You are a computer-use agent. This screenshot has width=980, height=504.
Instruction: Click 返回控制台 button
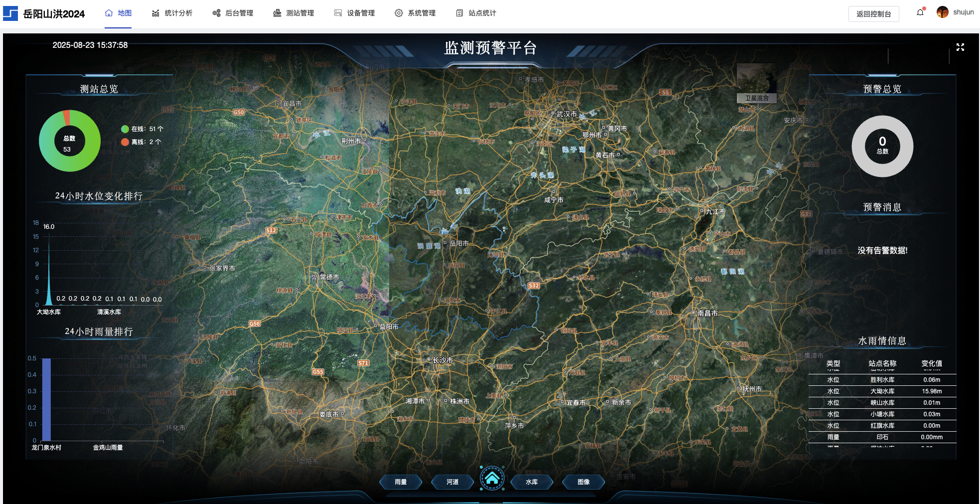pyautogui.click(x=873, y=14)
